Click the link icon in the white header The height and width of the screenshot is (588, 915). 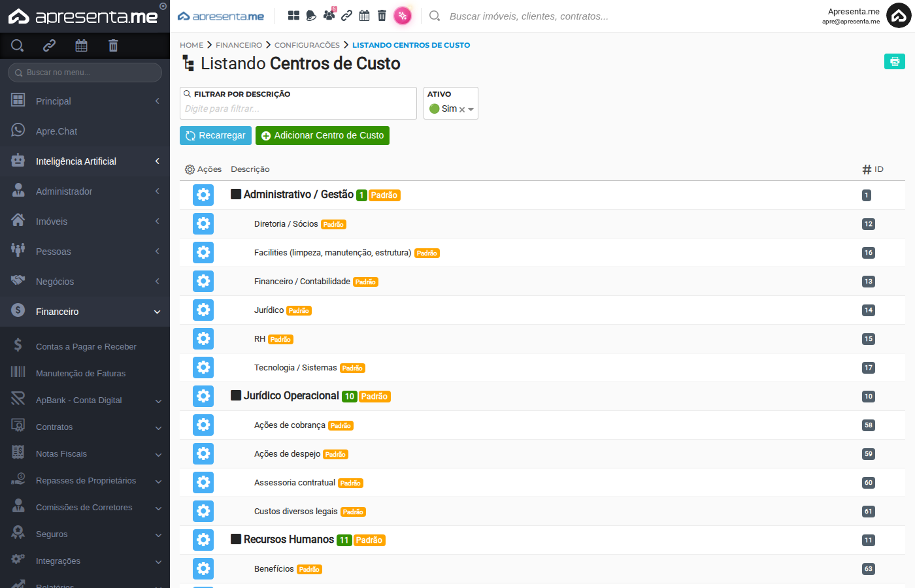click(346, 16)
